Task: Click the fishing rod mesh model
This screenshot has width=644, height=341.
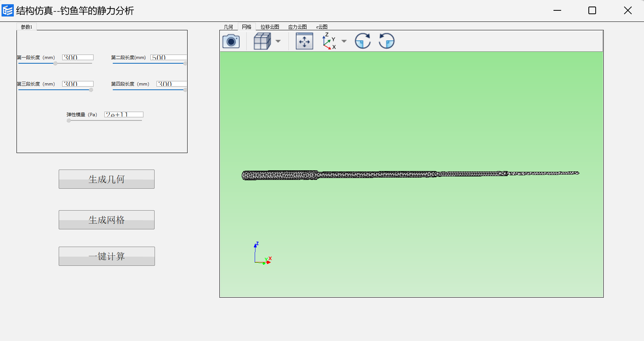Action: point(410,175)
